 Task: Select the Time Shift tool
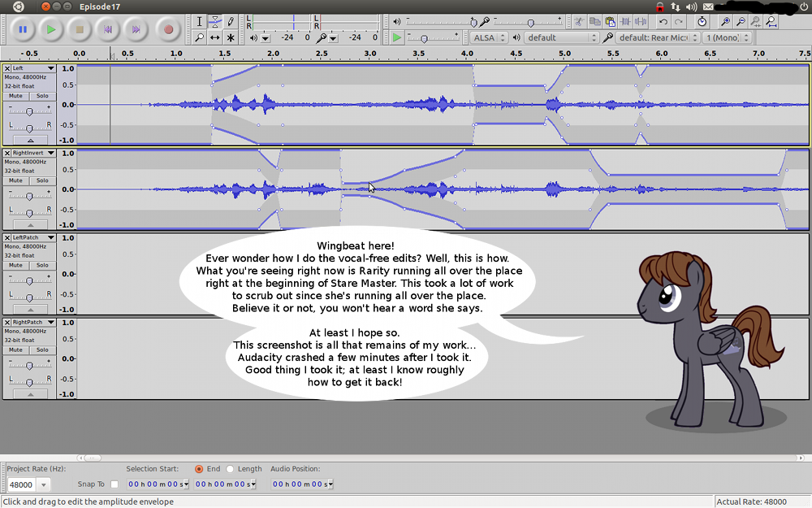[215, 37]
